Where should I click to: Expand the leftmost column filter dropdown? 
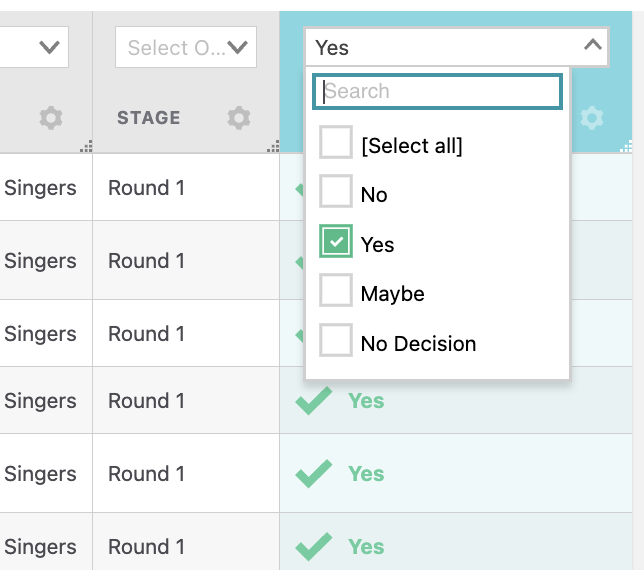[x=48, y=47]
